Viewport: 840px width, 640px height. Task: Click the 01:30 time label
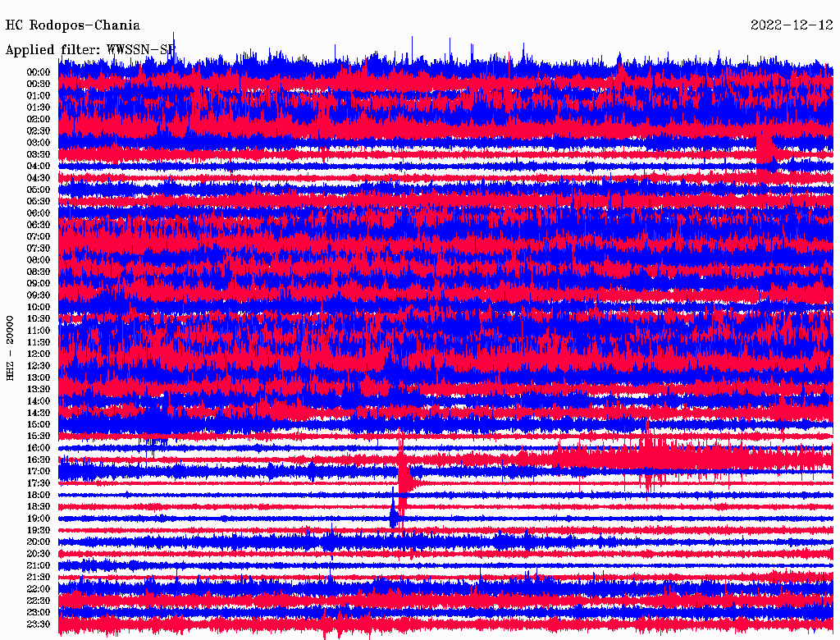point(39,107)
